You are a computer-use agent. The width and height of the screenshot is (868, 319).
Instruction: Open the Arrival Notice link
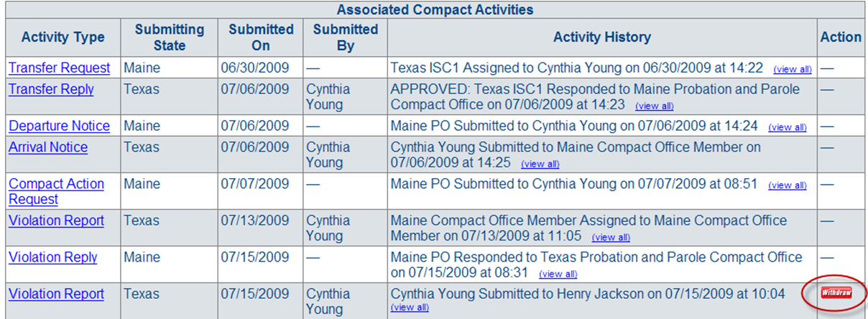(x=48, y=148)
